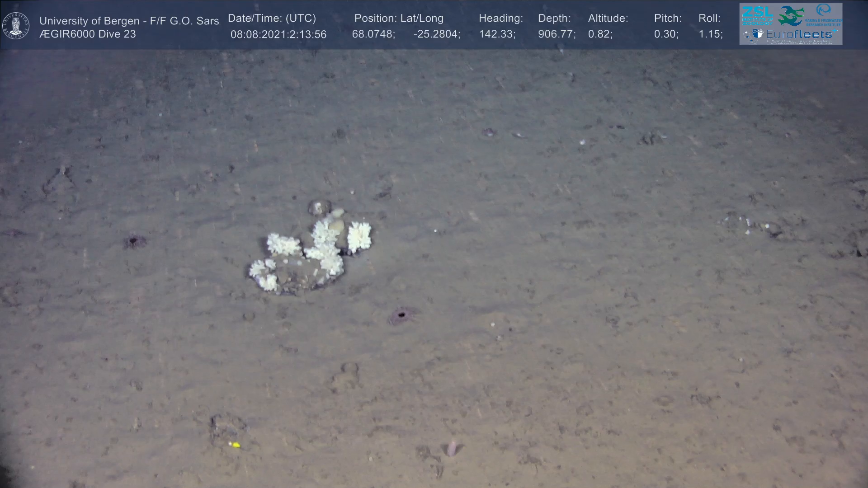Click the timestamp 08:08:2021:2:13:56
The height and width of the screenshot is (488, 868).
278,35
